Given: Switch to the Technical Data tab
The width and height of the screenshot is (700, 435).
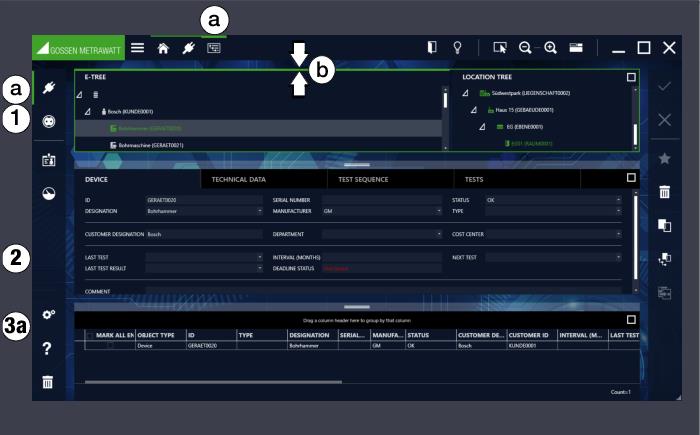Looking at the screenshot, I should (264, 179).
